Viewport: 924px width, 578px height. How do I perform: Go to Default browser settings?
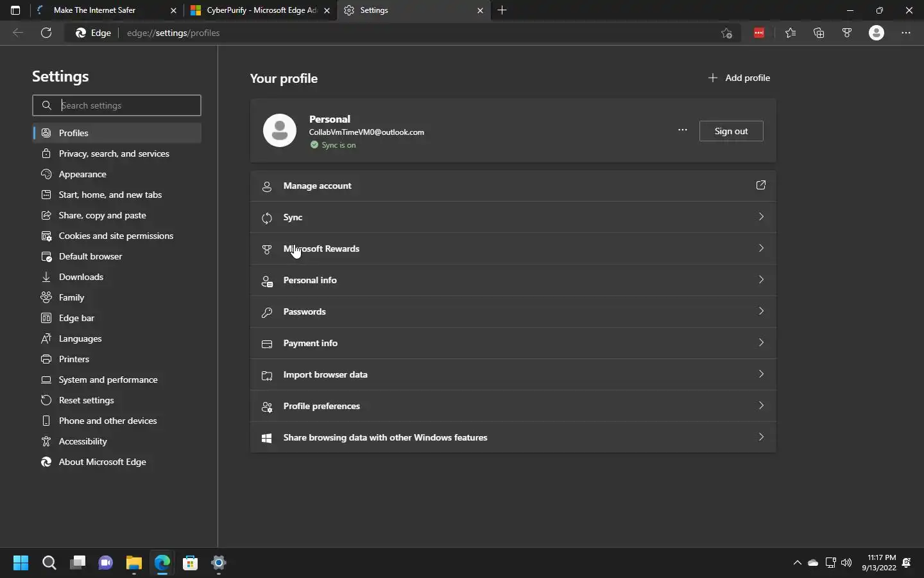[x=117, y=256]
